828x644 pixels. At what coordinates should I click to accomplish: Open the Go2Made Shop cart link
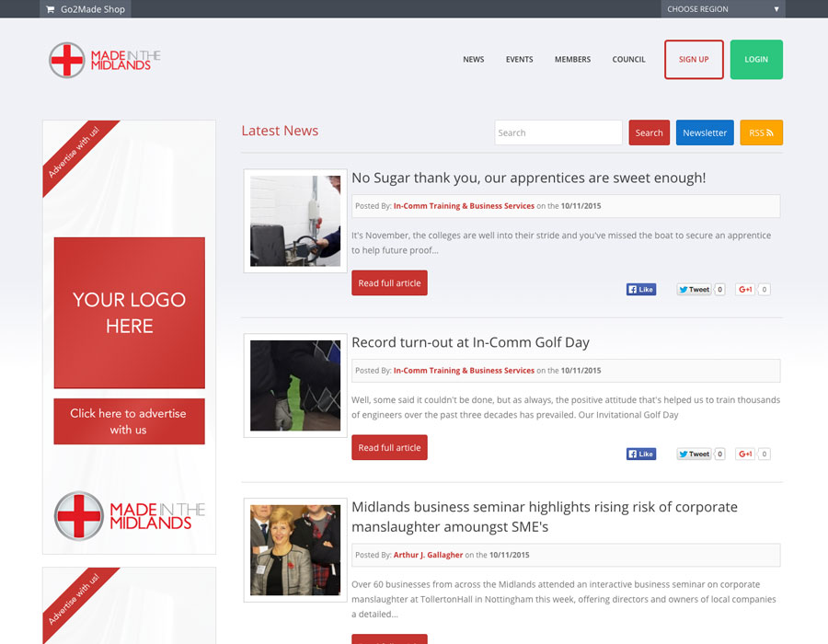point(85,9)
